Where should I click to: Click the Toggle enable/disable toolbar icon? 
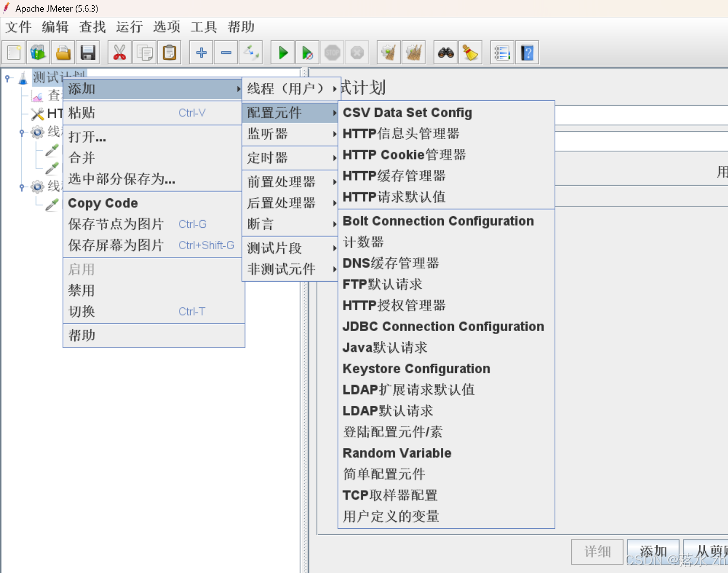pyautogui.click(x=251, y=52)
